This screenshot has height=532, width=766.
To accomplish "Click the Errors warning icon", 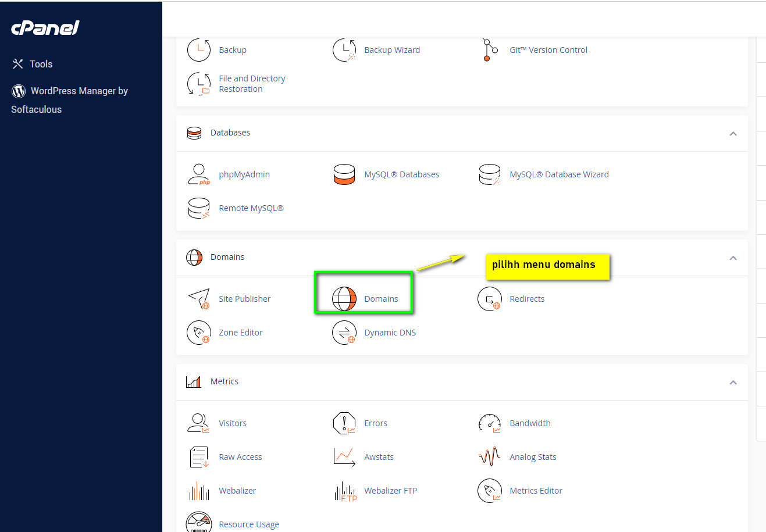I will tap(344, 423).
